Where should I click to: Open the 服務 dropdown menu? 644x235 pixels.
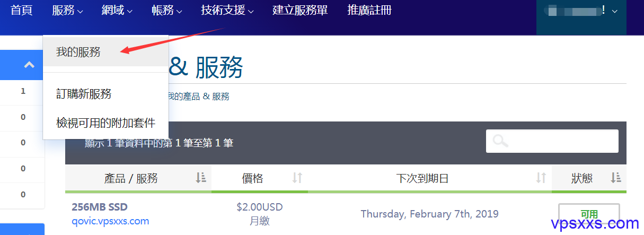tap(68, 10)
